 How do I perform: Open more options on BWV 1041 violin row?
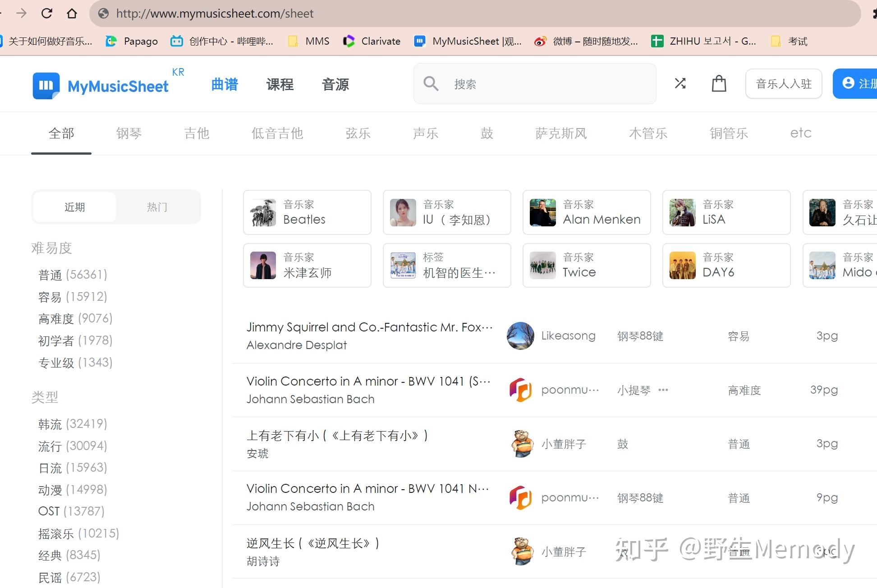(663, 390)
